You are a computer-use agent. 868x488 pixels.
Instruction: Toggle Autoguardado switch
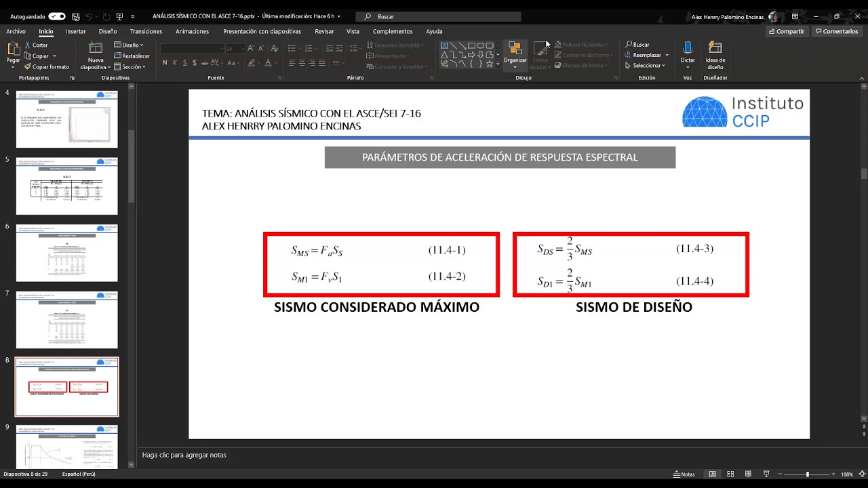tap(57, 16)
